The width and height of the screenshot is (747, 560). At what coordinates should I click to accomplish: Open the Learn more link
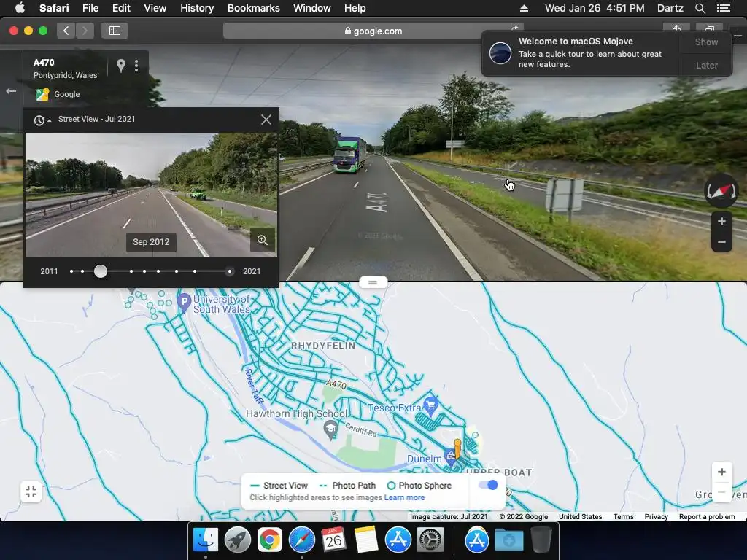tap(404, 497)
